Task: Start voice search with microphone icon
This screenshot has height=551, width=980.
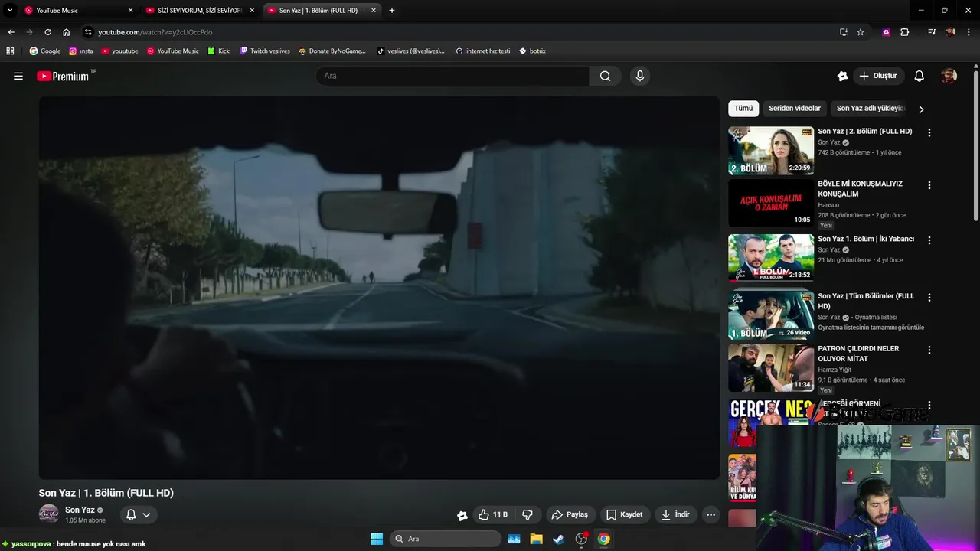Action: pyautogui.click(x=640, y=76)
